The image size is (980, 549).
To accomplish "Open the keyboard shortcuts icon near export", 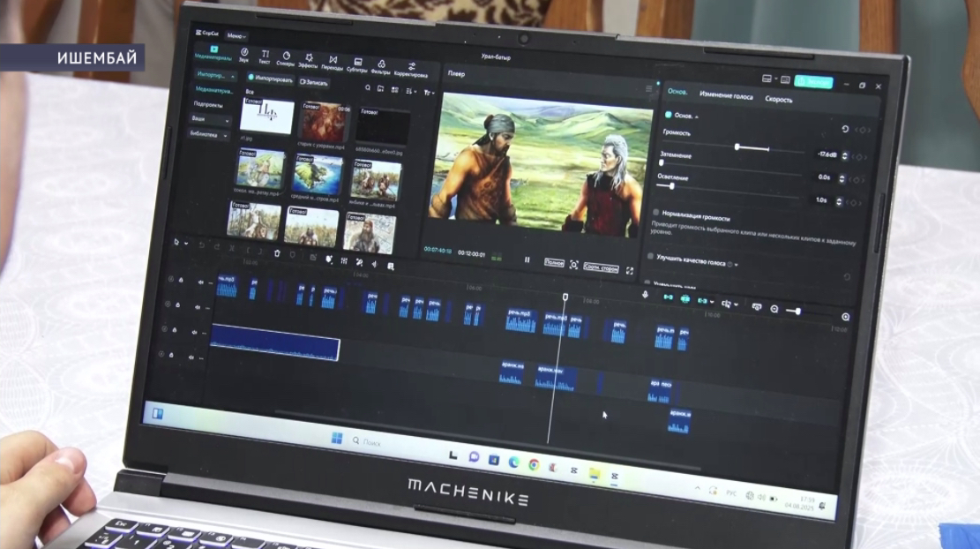I will point(785,80).
